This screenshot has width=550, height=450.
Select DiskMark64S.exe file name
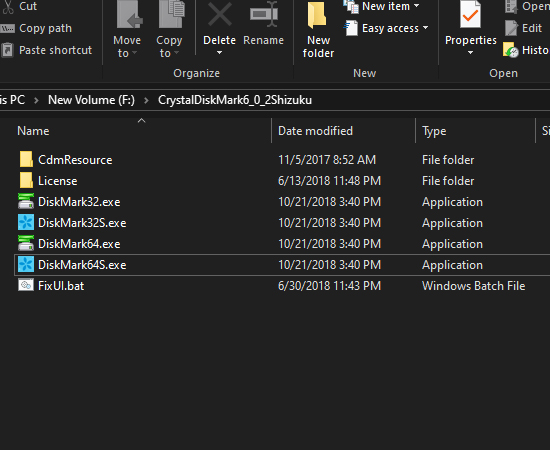pos(82,265)
